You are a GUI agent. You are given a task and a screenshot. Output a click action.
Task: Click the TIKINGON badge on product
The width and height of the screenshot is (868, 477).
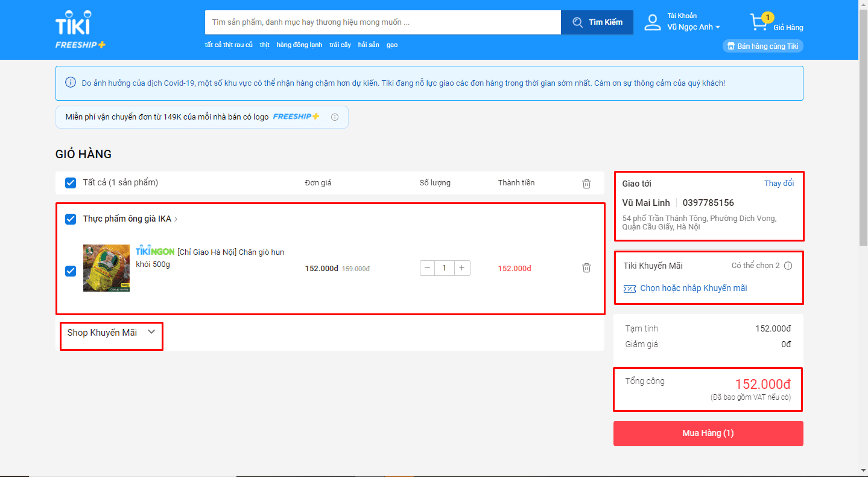pyautogui.click(x=155, y=251)
